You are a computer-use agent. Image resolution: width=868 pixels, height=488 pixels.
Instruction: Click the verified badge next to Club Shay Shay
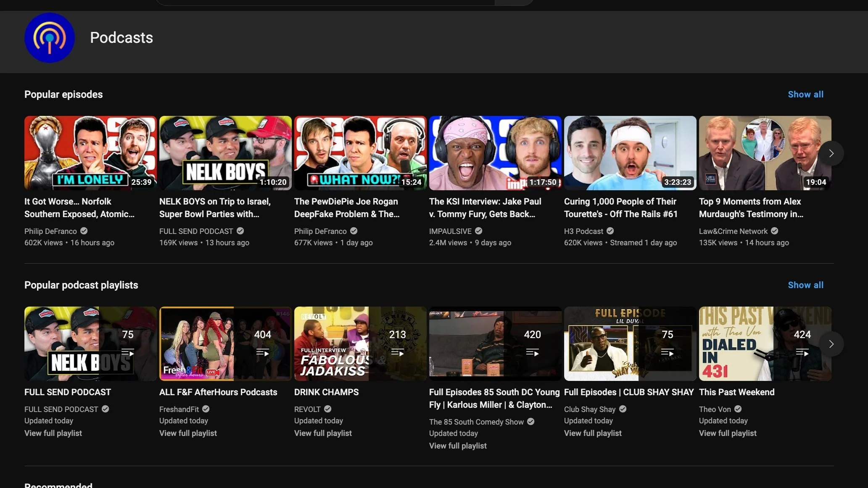point(623,409)
